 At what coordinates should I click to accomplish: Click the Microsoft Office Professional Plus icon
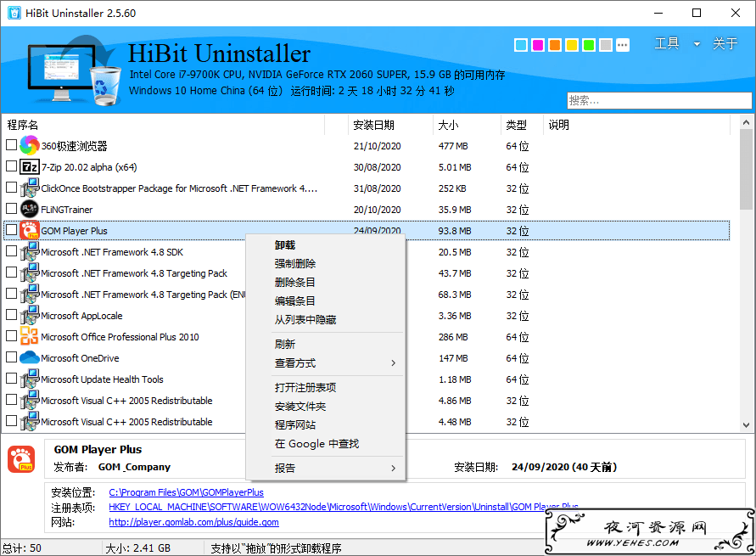(x=30, y=336)
